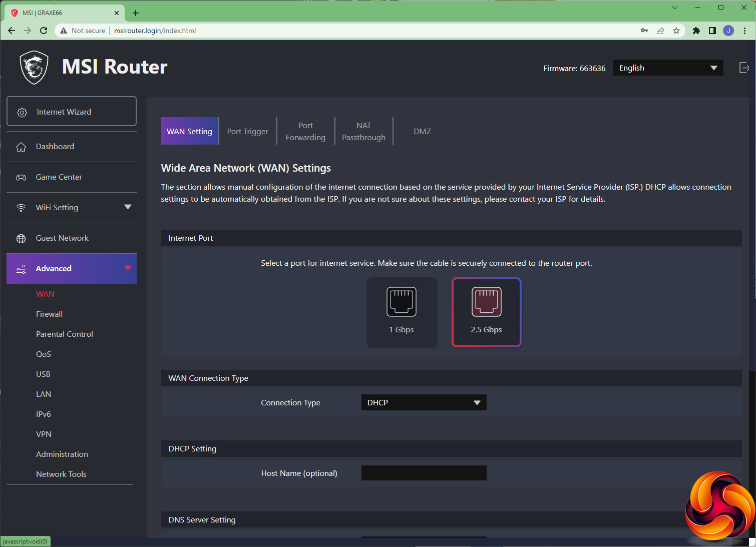Open the Chrome profile avatar
Viewport: 756px width, 547px height.
(728, 31)
